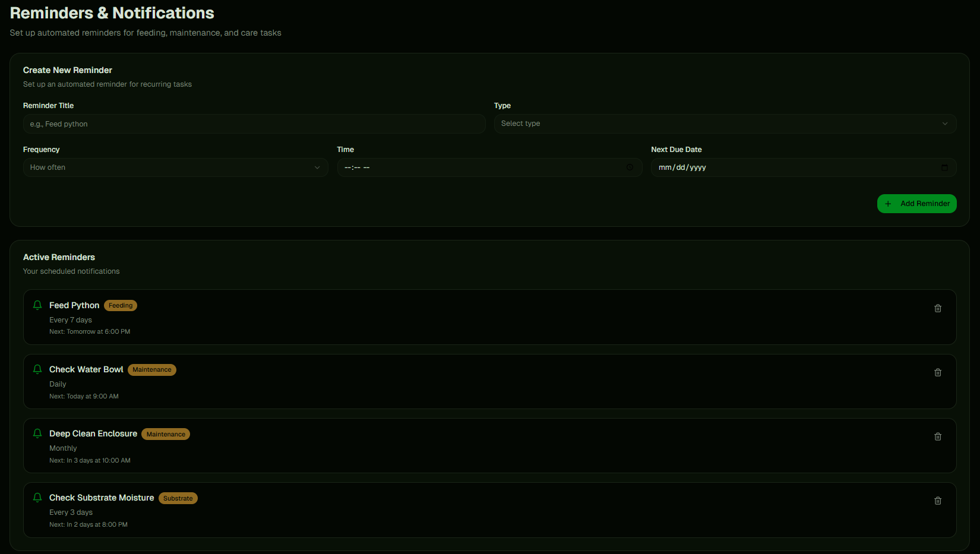Click bell icon beside Deep Clean Enclosure

37,433
